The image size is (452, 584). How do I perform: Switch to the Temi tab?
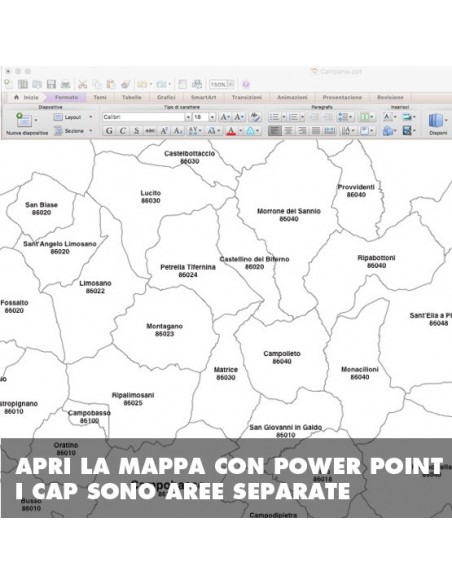(99, 98)
